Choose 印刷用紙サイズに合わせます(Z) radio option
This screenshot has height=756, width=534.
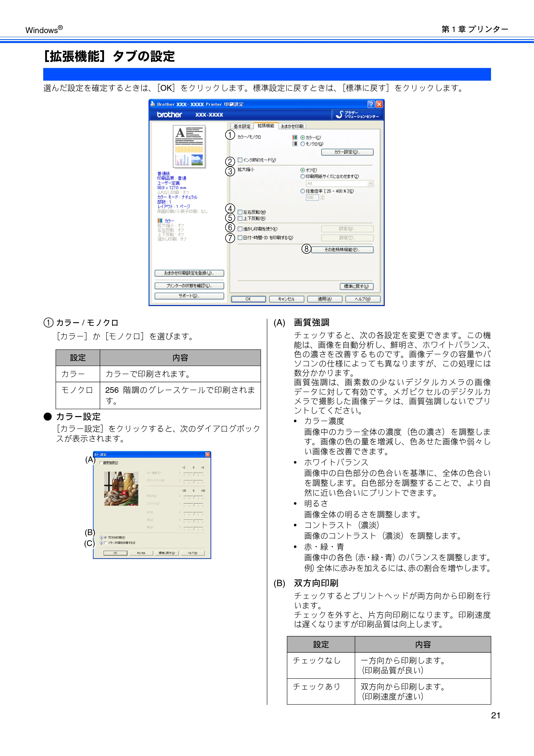(303, 176)
